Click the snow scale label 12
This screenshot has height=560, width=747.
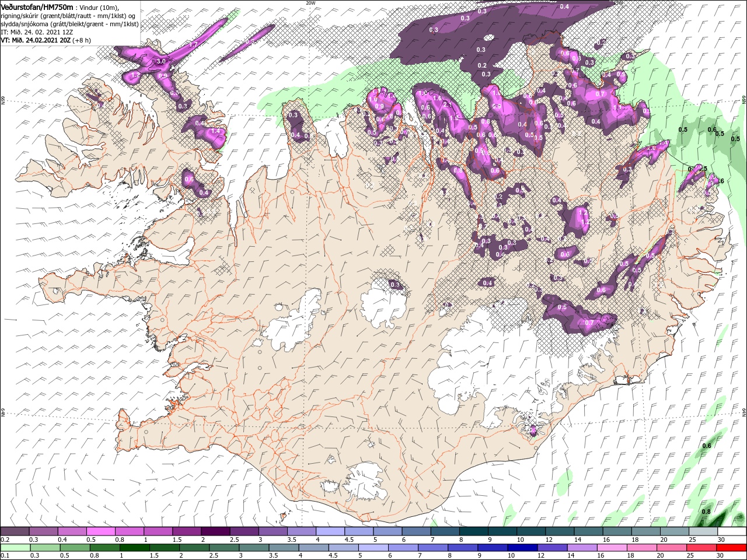click(x=549, y=540)
